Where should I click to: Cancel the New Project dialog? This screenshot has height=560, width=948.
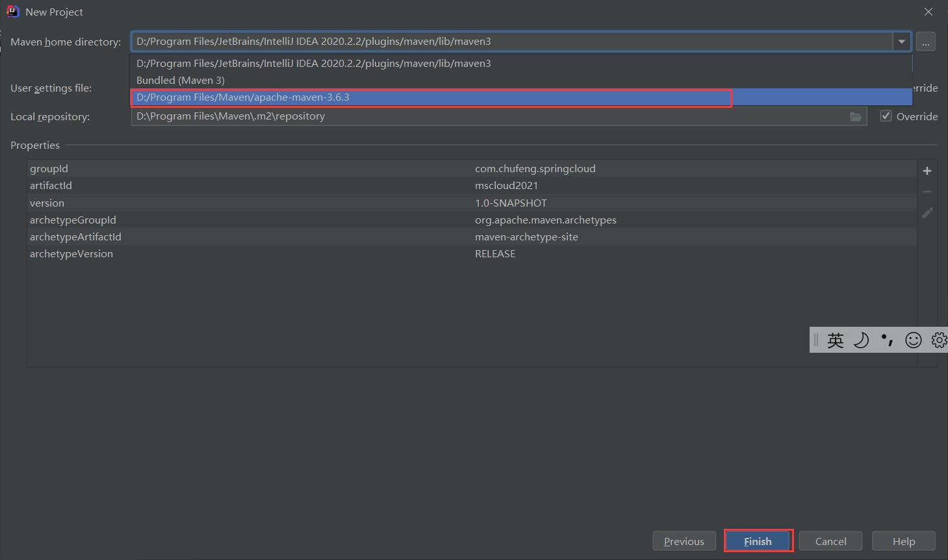click(x=830, y=541)
